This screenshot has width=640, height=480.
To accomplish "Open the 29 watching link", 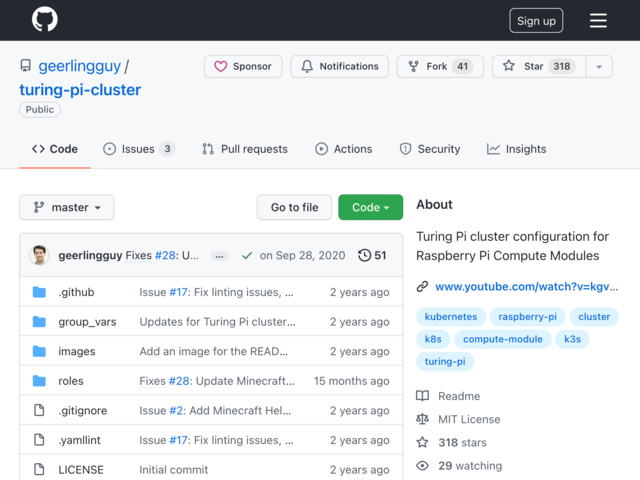I will (x=459, y=466).
